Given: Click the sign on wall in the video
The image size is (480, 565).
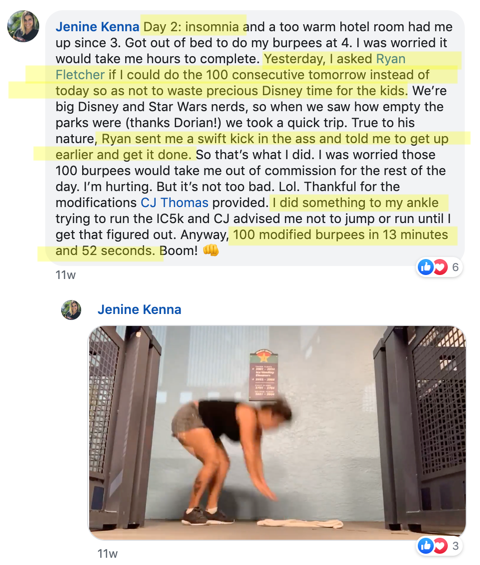Looking at the screenshot, I should tap(264, 374).
